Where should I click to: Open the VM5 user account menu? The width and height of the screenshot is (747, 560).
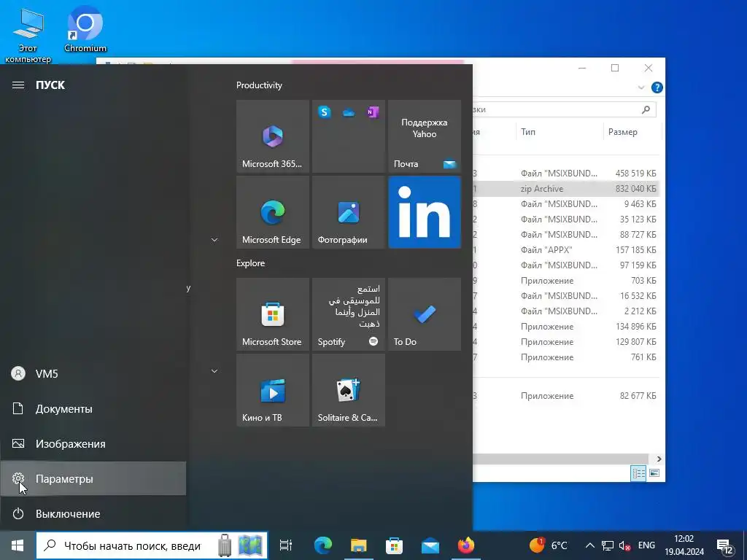(x=93, y=374)
